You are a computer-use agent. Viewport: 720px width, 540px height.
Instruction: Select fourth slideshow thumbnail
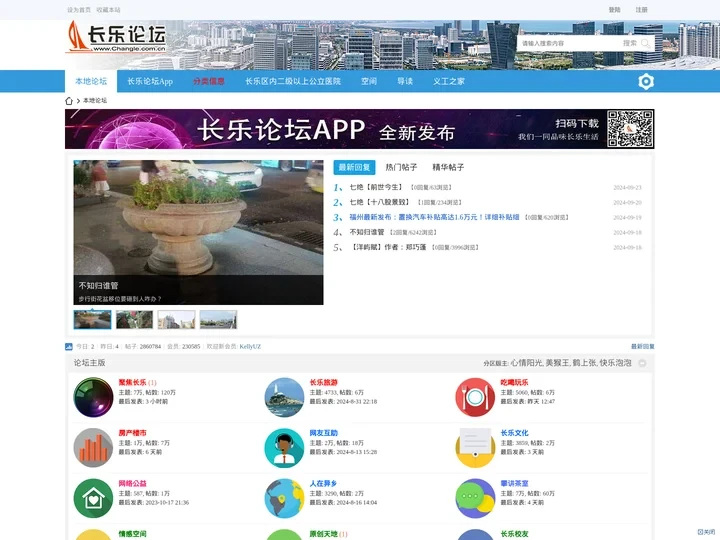pyautogui.click(x=218, y=320)
